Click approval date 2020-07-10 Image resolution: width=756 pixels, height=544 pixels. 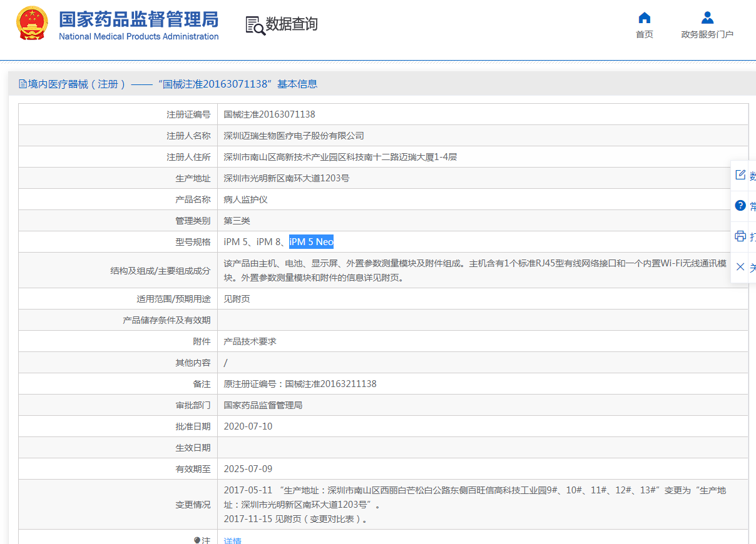(x=248, y=426)
